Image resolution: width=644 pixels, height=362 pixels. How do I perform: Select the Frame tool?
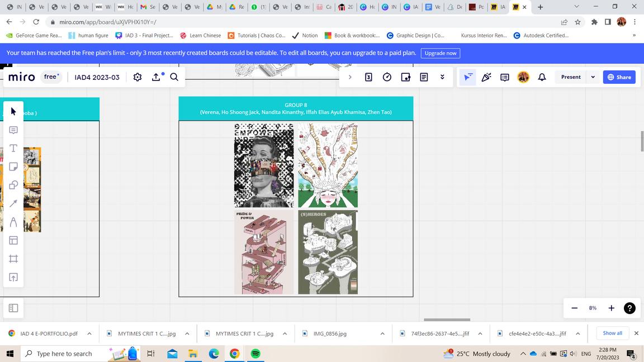click(x=13, y=259)
